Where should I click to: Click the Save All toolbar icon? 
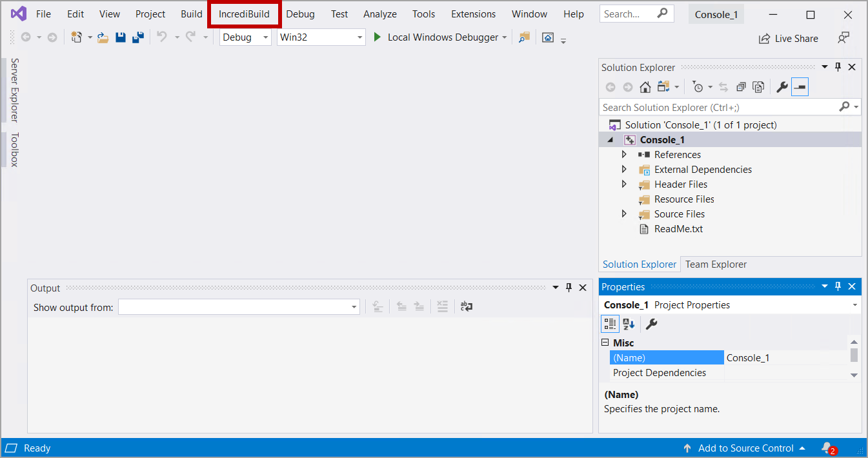coord(137,37)
